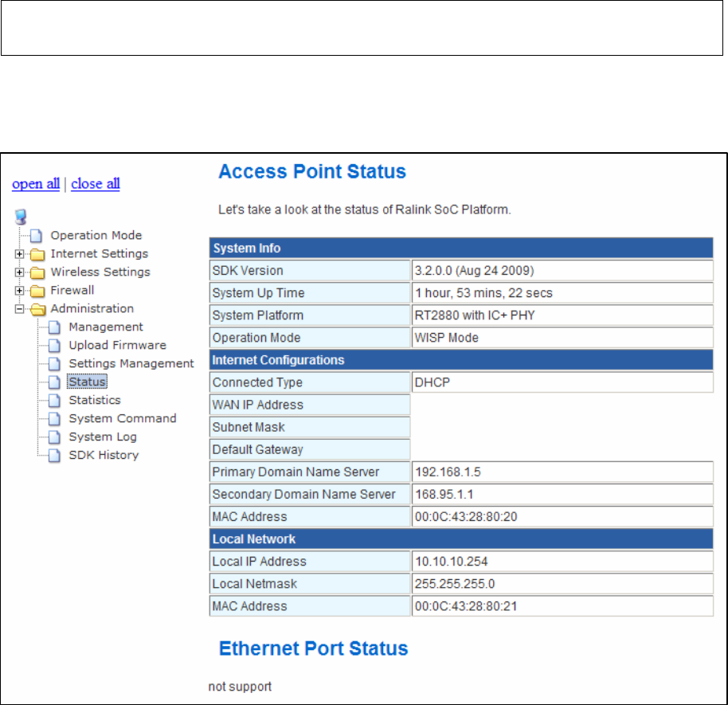
Task: Select Settings Management in the tree
Action: click(x=131, y=363)
